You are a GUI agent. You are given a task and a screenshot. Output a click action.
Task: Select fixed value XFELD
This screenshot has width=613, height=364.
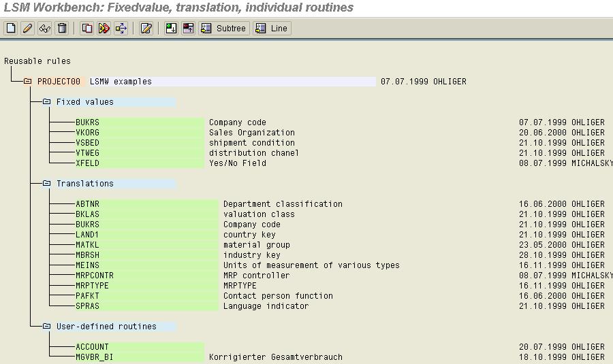(x=140, y=163)
